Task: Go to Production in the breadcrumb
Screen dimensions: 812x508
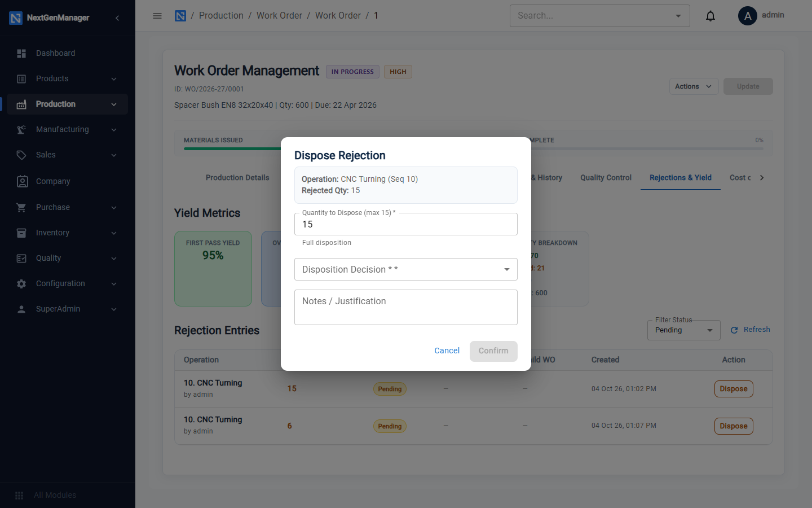Action: (x=221, y=16)
